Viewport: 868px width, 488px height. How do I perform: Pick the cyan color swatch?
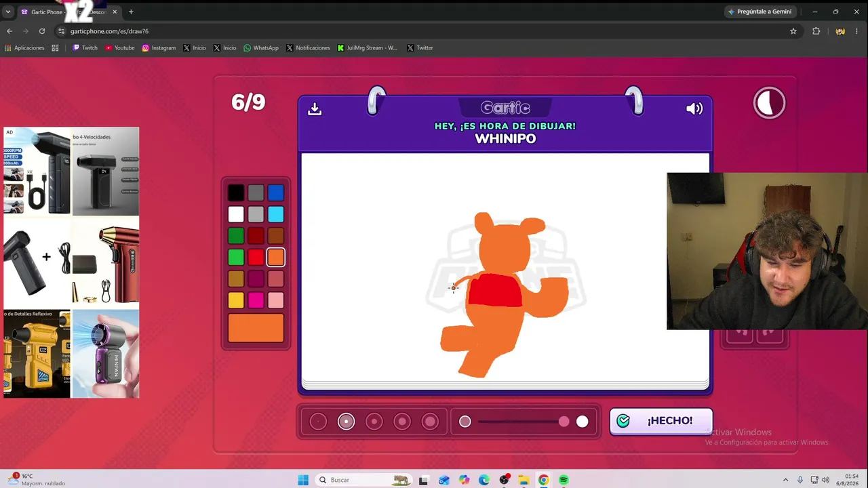pyautogui.click(x=275, y=215)
